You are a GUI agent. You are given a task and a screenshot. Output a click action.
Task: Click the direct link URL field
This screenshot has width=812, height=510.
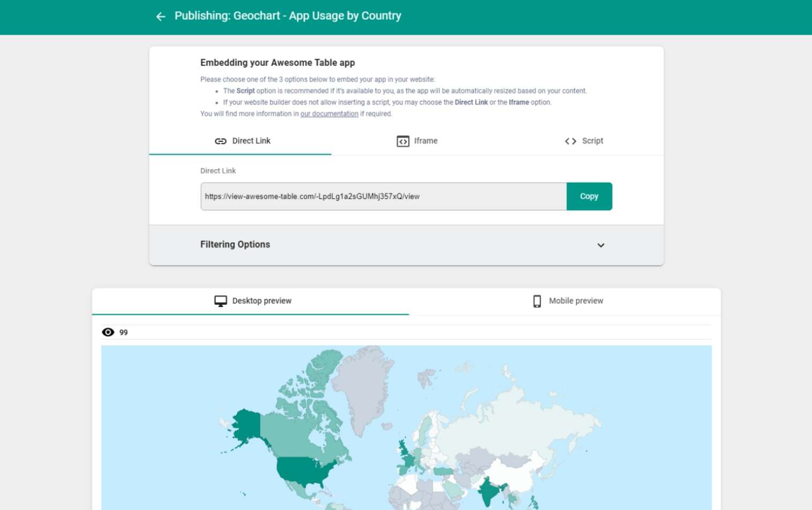pos(384,197)
